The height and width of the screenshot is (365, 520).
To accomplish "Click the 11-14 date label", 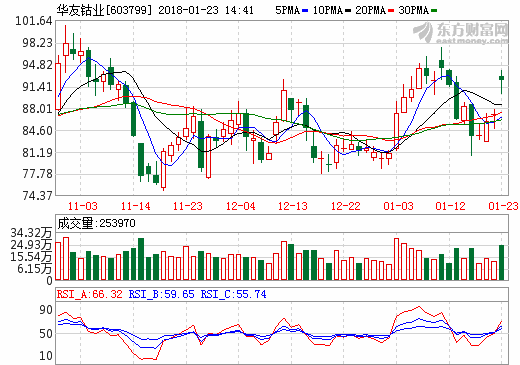I will pyautogui.click(x=135, y=206).
